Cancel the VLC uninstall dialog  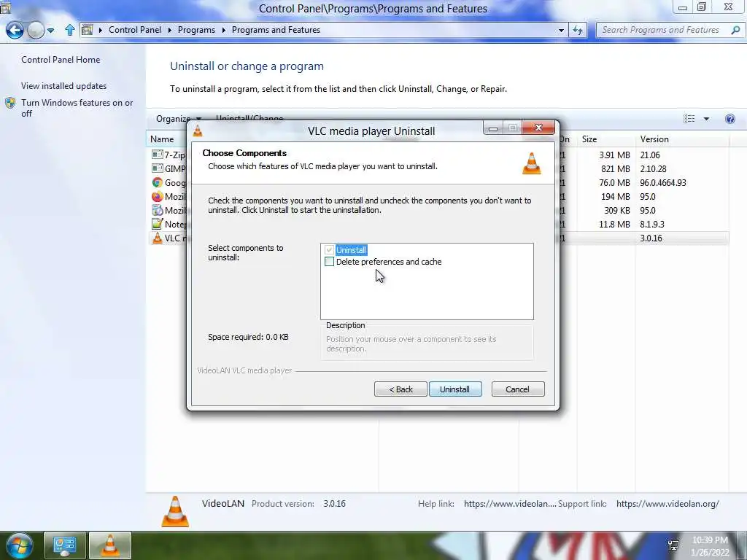coord(518,389)
